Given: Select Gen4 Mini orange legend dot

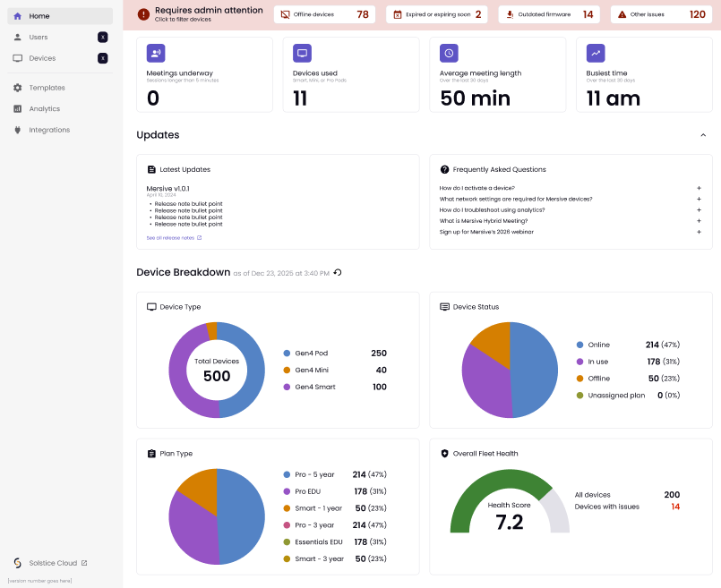Looking at the screenshot, I should point(287,371).
